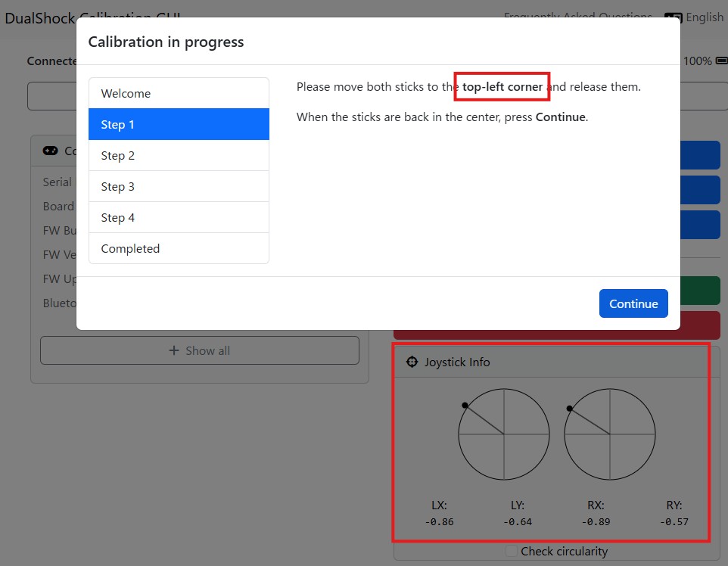Go to Step 2 in calibration list

tap(179, 156)
